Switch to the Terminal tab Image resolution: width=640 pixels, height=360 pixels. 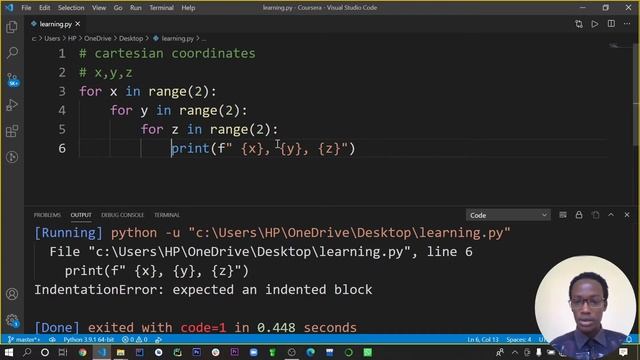[167, 215]
